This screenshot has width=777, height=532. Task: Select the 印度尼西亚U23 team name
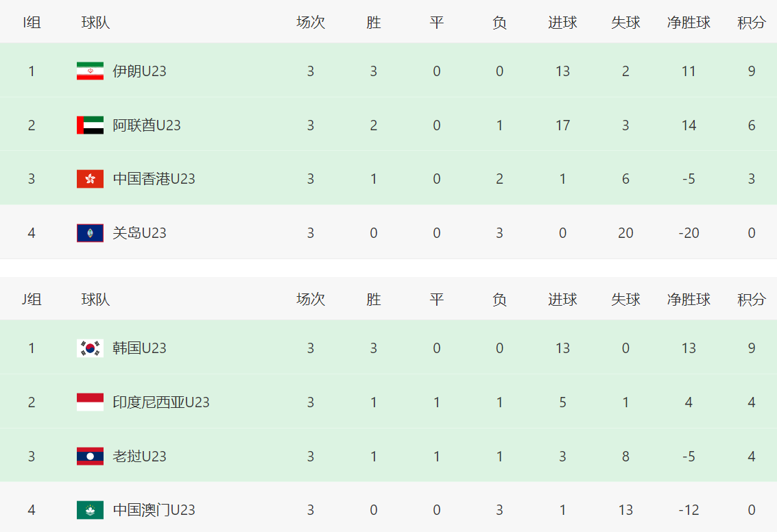coord(161,402)
